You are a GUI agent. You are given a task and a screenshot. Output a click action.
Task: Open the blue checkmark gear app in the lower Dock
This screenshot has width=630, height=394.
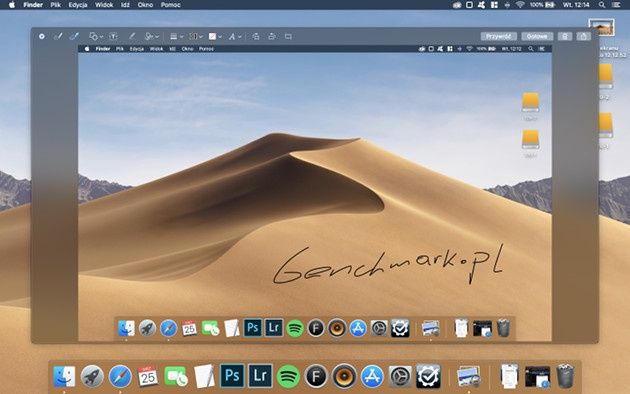(428, 376)
